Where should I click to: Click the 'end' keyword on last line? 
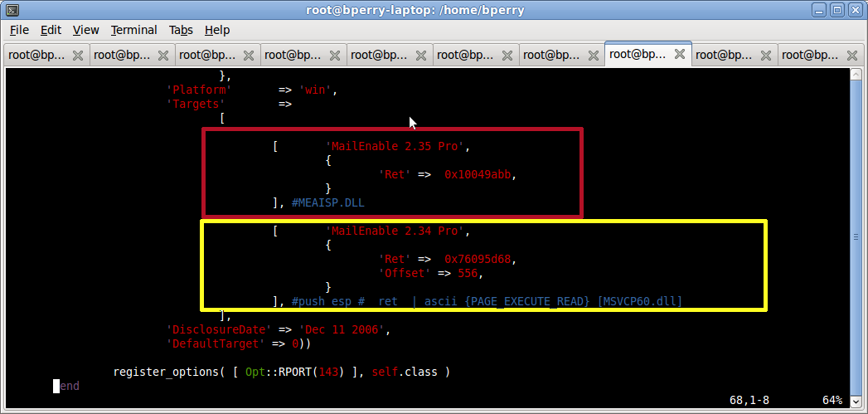pyautogui.click(x=69, y=386)
